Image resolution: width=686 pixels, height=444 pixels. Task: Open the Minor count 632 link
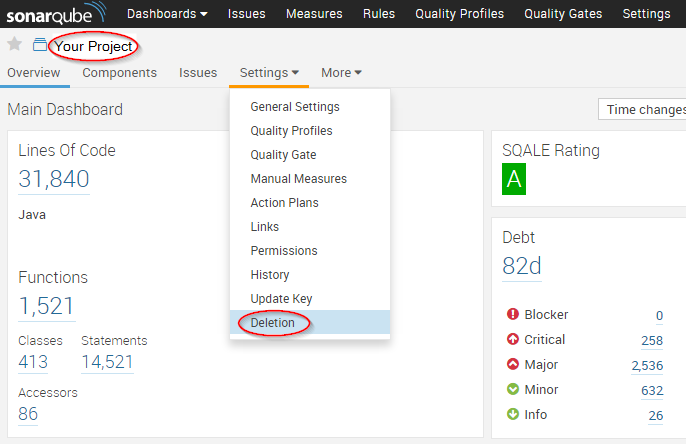coord(652,390)
